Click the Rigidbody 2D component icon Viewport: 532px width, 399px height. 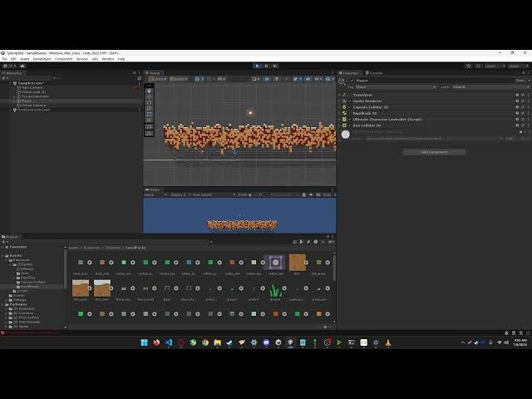point(345,113)
